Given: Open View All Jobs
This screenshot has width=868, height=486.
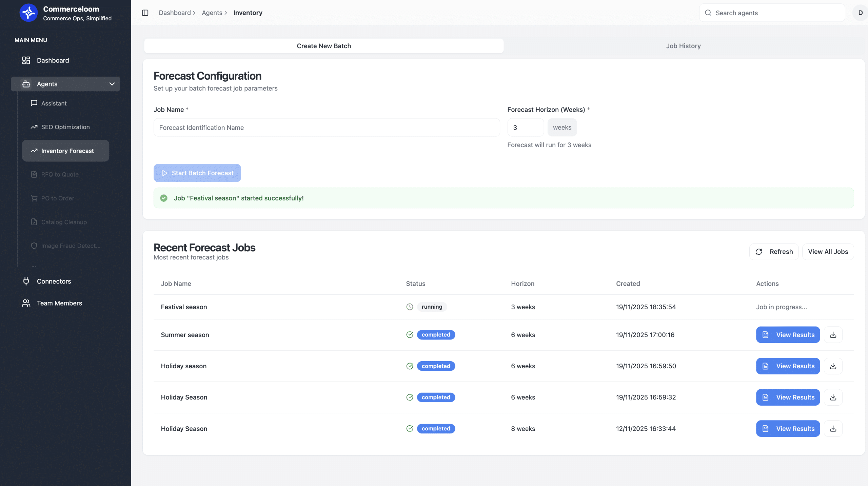Looking at the screenshot, I should point(828,252).
